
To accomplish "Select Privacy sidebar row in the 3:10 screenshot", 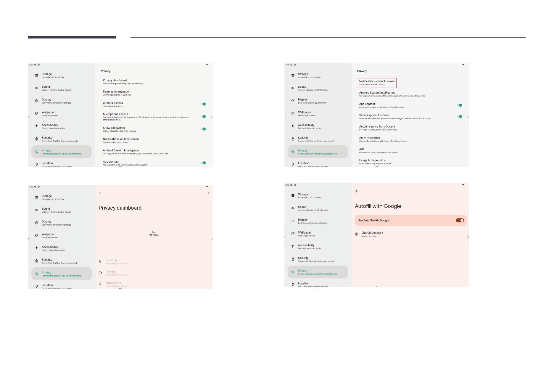I will [318, 152].
